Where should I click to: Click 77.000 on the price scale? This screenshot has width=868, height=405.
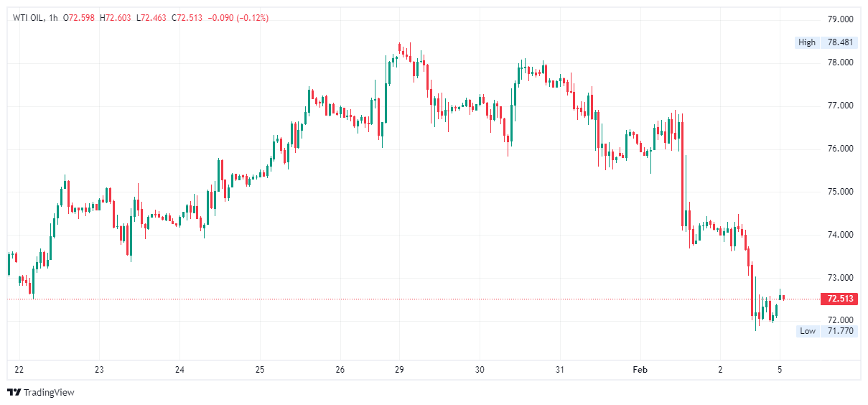(x=840, y=106)
